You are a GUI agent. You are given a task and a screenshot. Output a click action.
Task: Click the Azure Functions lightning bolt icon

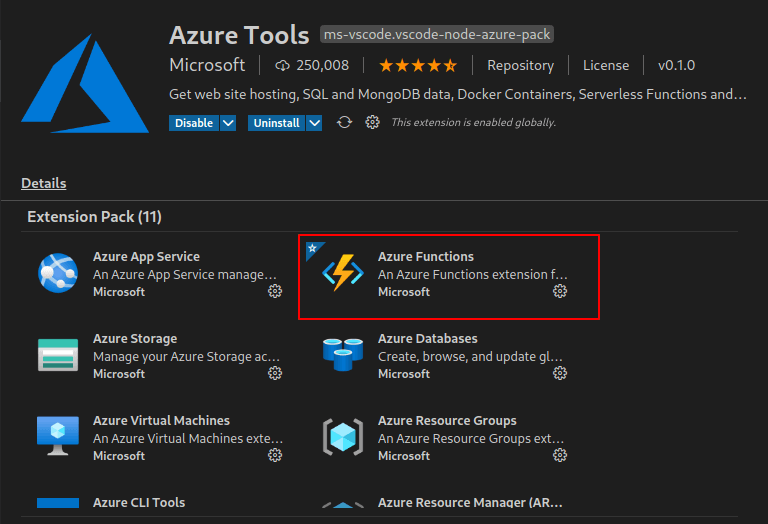(343, 273)
